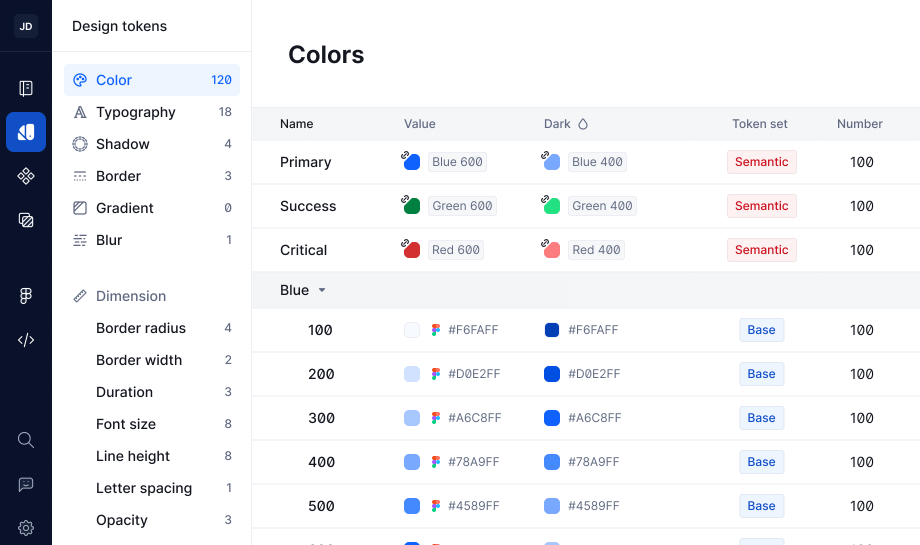Open the Figma integration icon in sidebar
The width and height of the screenshot is (920, 545).
click(26, 296)
